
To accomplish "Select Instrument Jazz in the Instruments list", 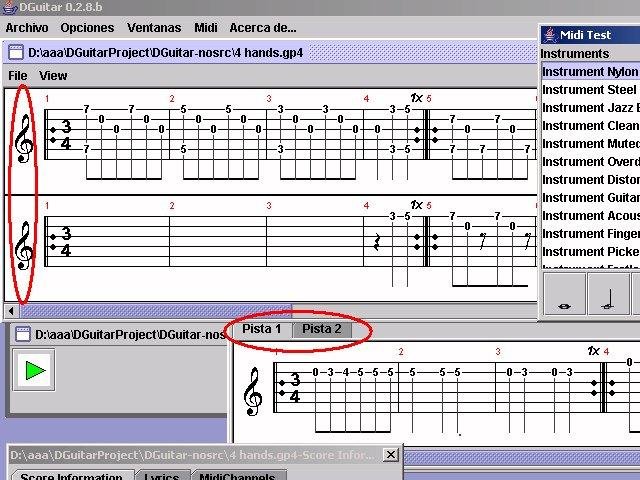I will pyautogui.click(x=591, y=108).
